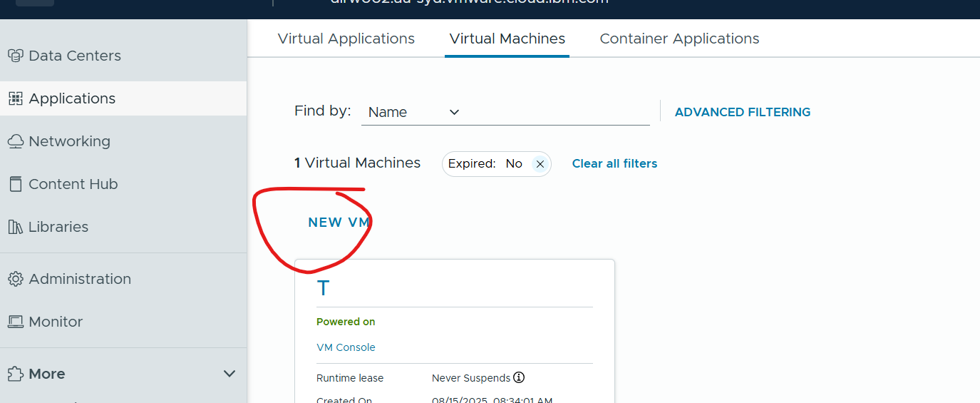Click the Data Centers sidebar icon
Screen dimensions: 980x403
(x=16, y=56)
